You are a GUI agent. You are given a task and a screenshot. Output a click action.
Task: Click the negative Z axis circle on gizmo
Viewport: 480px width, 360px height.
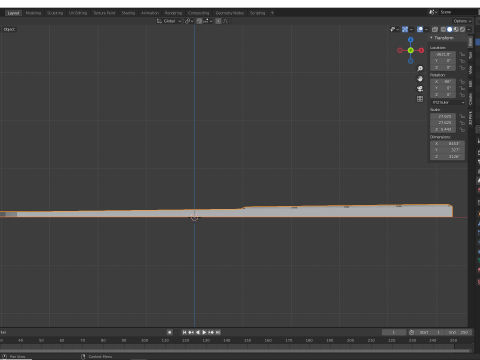pos(411,61)
